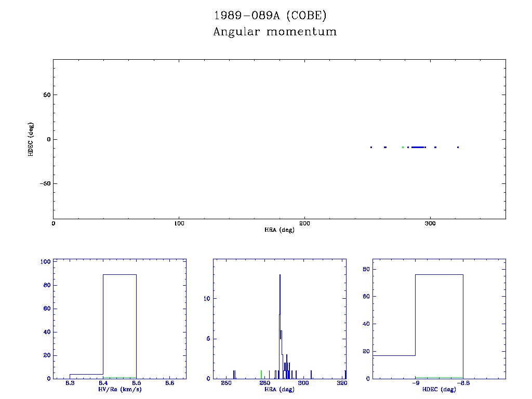Screen dimensions: 532x399
Task: Select the 'Angular momentum' subtitle
Action: tap(275, 32)
